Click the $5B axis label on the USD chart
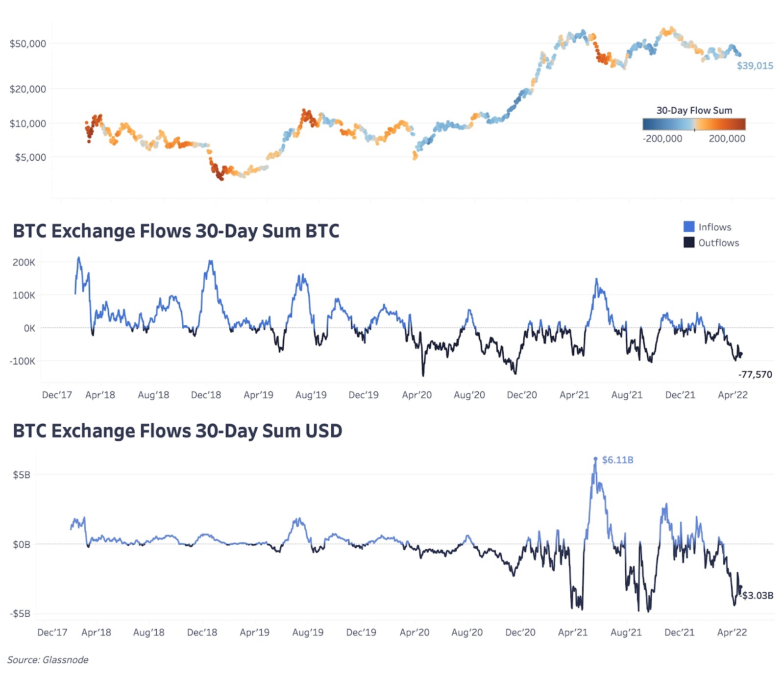The height and width of the screenshot is (678, 784). (x=22, y=475)
